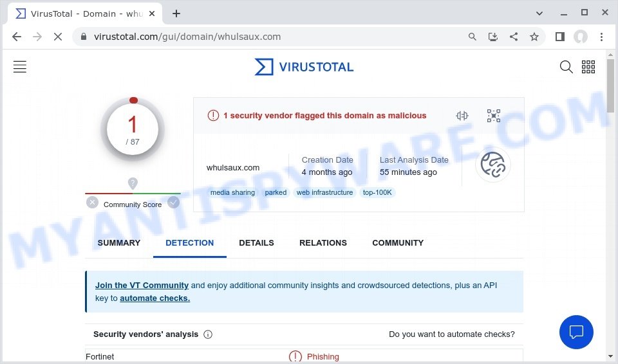Viewport: 618px width, 364px height.
Task: Open the VirusTotal apps grid
Action: (588, 67)
